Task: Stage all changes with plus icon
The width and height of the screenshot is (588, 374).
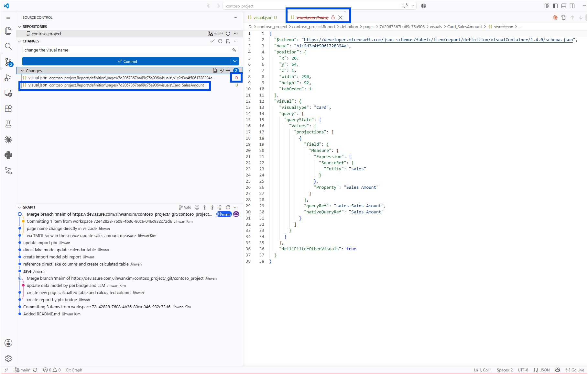Action: (228, 71)
